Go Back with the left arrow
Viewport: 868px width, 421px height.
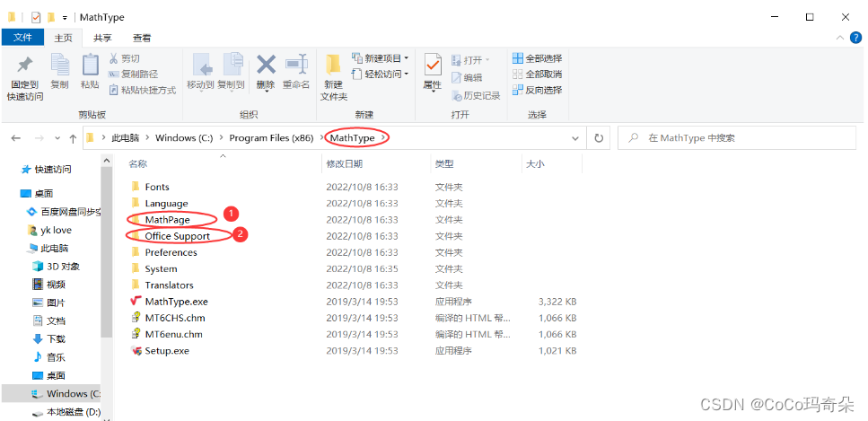pyautogui.click(x=16, y=138)
